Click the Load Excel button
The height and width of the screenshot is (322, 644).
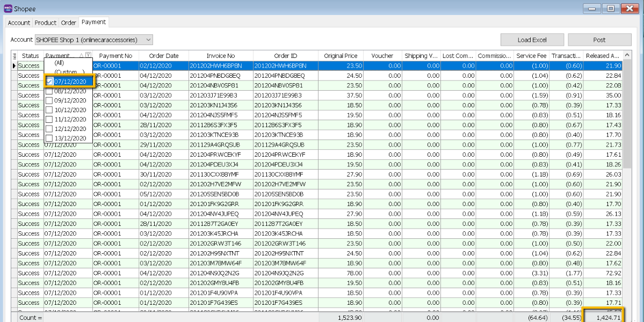click(532, 40)
